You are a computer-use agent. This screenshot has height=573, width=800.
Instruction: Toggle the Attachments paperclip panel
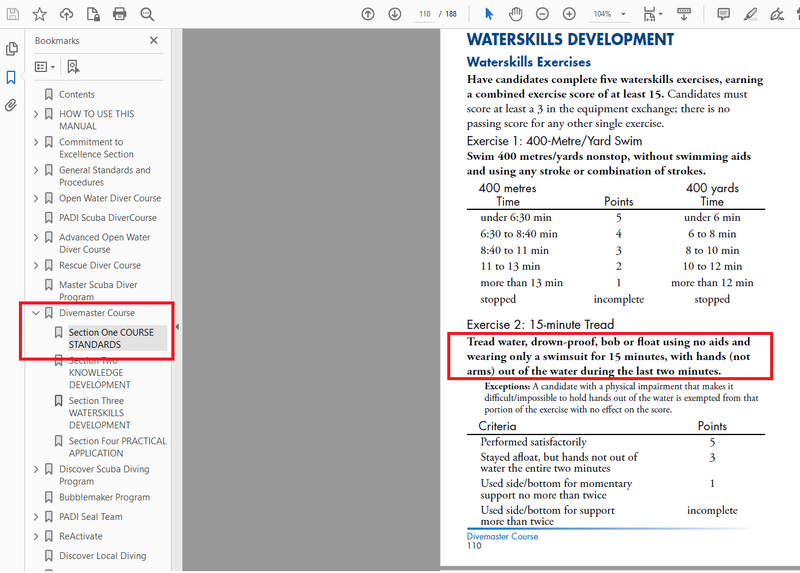tap(11, 105)
